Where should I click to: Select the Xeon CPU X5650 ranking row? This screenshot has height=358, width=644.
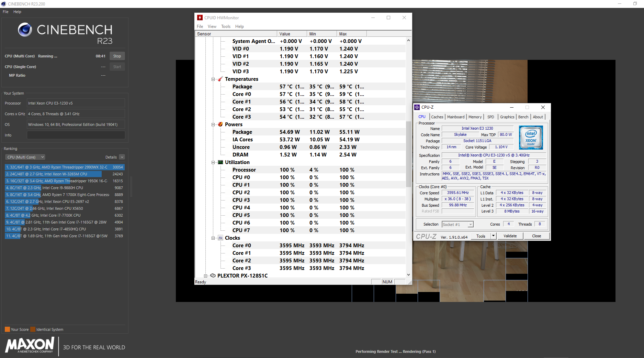pyautogui.click(x=65, y=208)
